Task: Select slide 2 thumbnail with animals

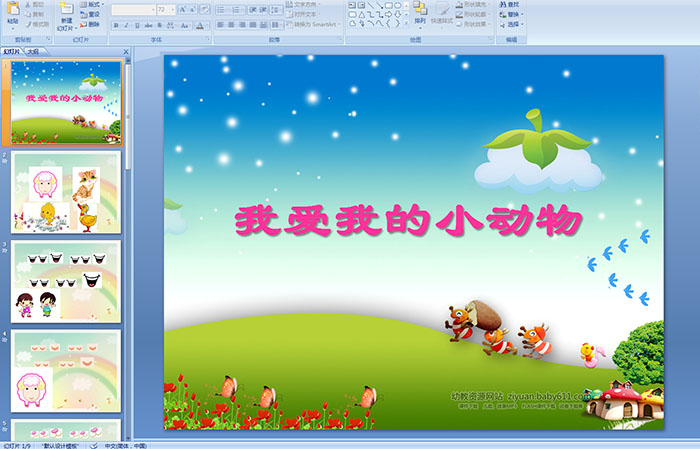Action: coord(66,192)
